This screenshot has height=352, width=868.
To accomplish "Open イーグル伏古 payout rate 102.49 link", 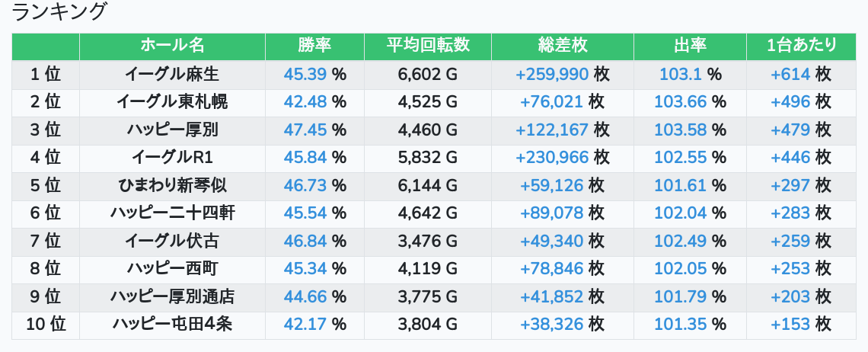I will (681, 241).
